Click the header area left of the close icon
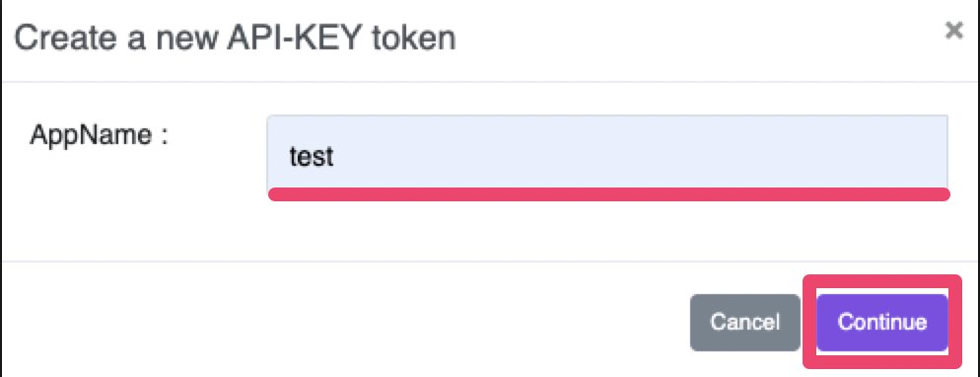980x377 pixels. [x=687, y=38]
